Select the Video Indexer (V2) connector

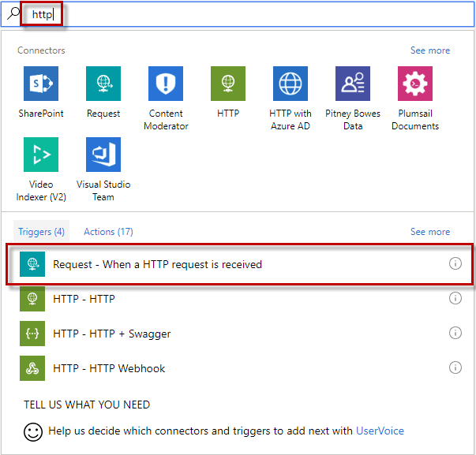click(x=41, y=155)
